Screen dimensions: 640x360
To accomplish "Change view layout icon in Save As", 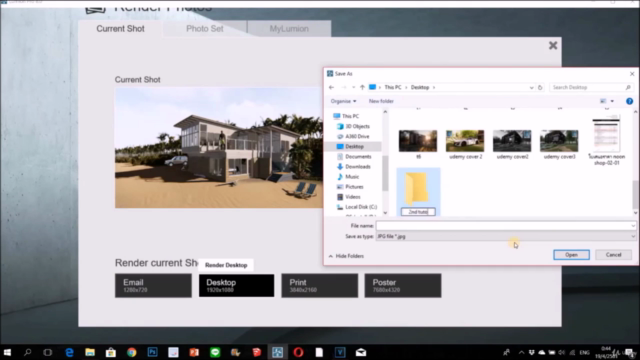I will (x=603, y=101).
